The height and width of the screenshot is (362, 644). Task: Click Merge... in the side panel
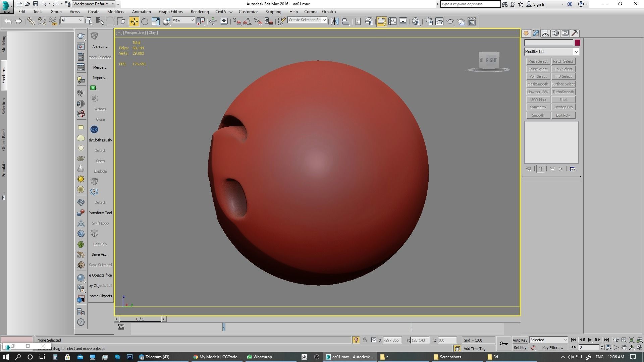pyautogui.click(x=100, y=67)
